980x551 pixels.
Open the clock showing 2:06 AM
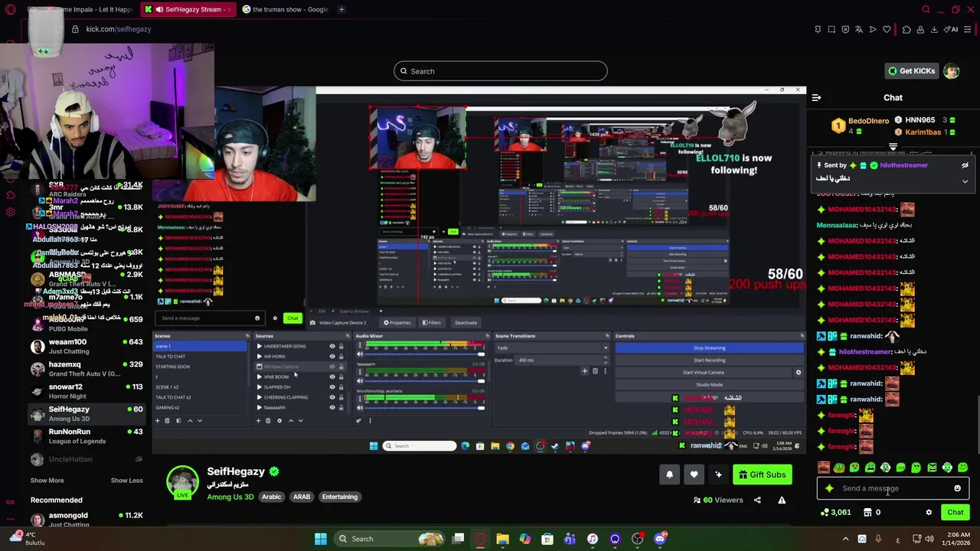[x=955, y=539]
